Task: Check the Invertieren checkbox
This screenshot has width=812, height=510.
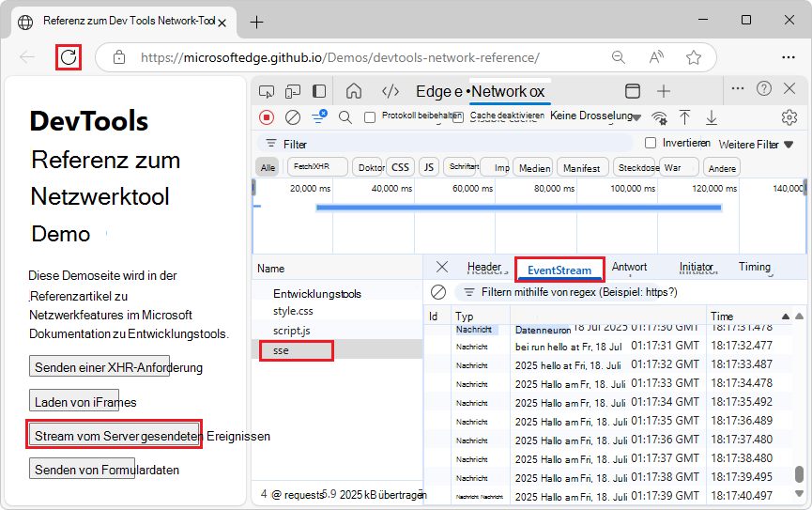Action: [x=651, y=143]
